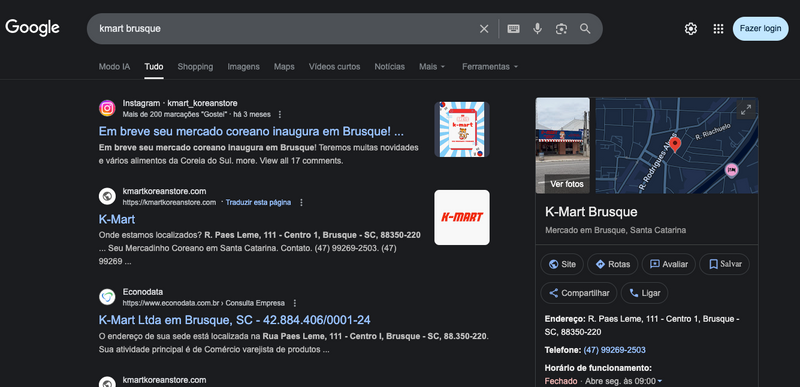
Task: Open more options for kmartkoreanstore.com result
Action: pyautogui.click(x=301, y=202)
